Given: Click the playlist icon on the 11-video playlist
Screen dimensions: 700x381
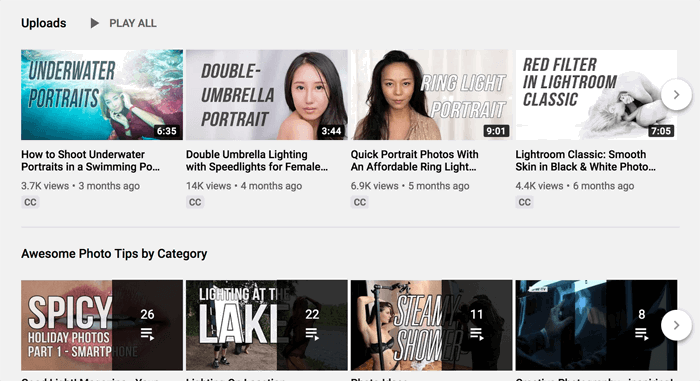Looking at the screenshot, I should pos(477,334).
